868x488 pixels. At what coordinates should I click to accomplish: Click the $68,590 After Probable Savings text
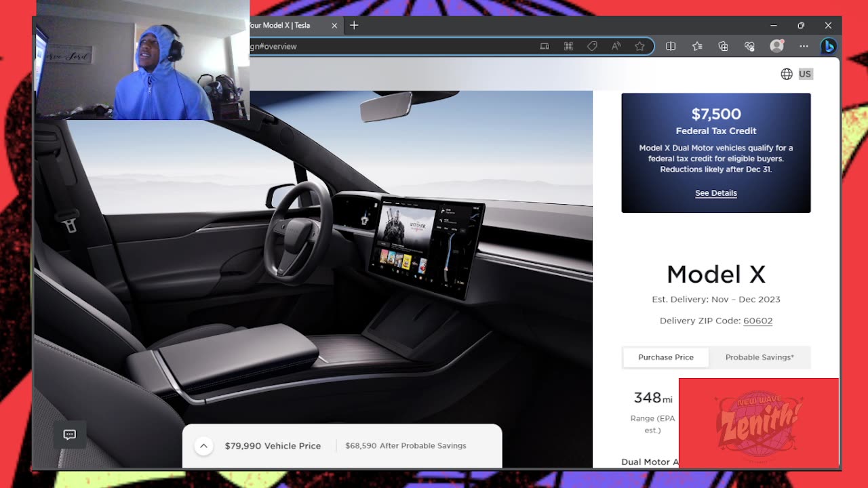click(406, 446)
